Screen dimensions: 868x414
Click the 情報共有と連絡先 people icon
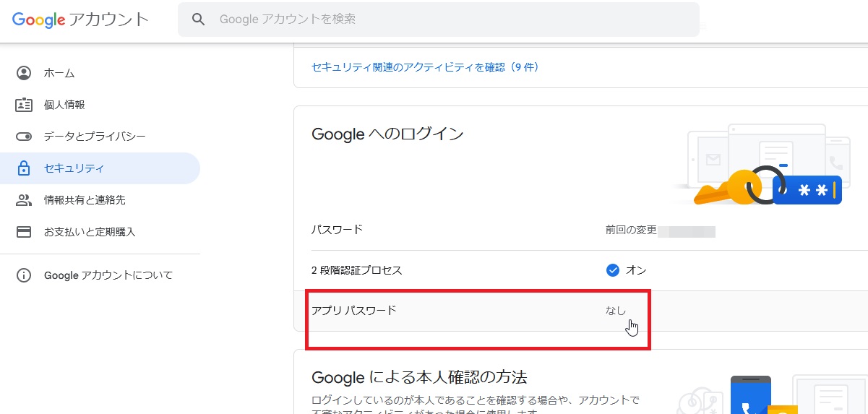(24, 200)
